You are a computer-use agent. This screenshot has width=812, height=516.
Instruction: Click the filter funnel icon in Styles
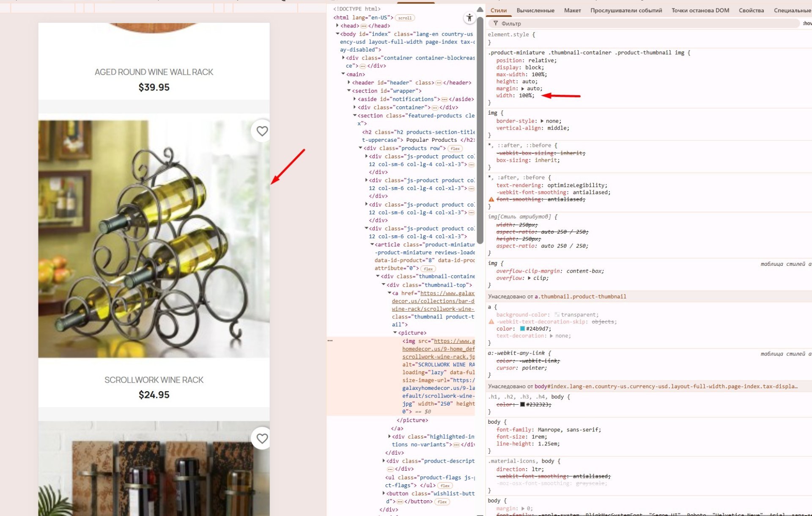[495, 24]
